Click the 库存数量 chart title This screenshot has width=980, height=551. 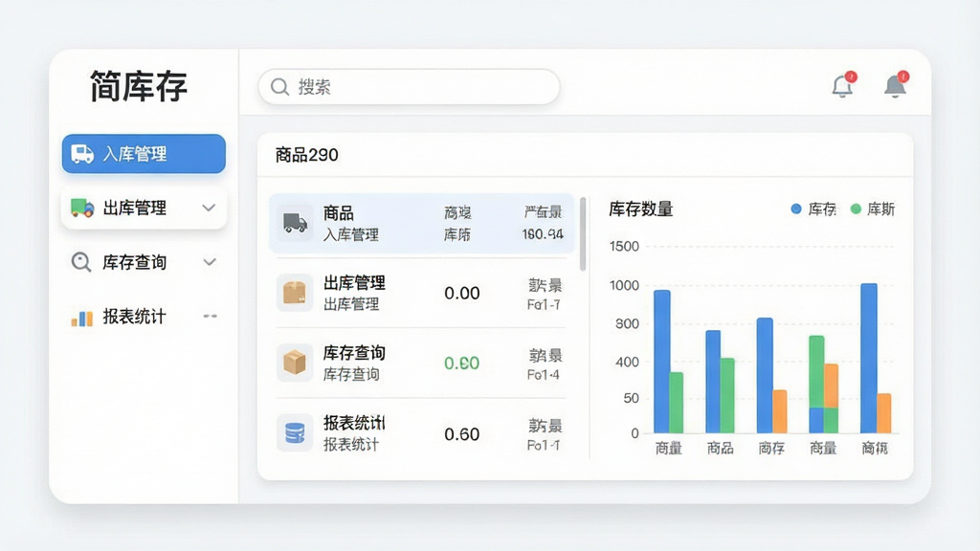(x=640, y=209)
